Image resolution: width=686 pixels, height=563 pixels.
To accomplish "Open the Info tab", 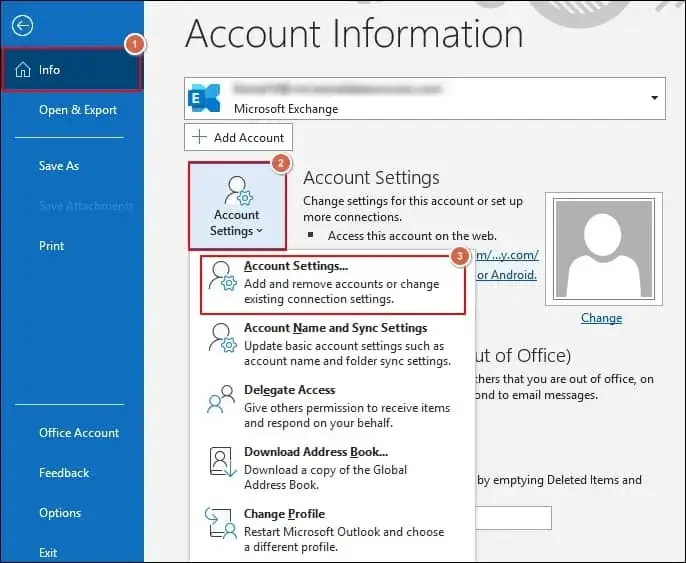I will (x=72, y=70).
